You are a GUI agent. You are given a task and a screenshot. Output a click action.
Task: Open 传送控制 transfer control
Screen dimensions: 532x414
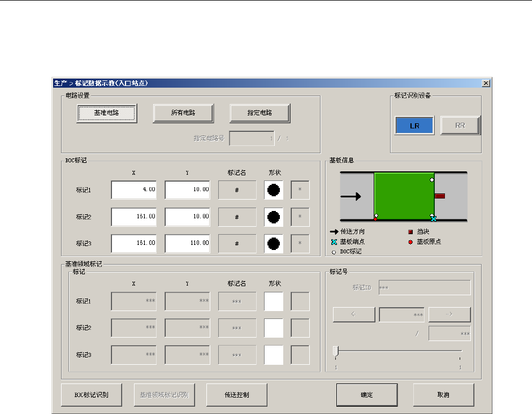tap(236, 395)
